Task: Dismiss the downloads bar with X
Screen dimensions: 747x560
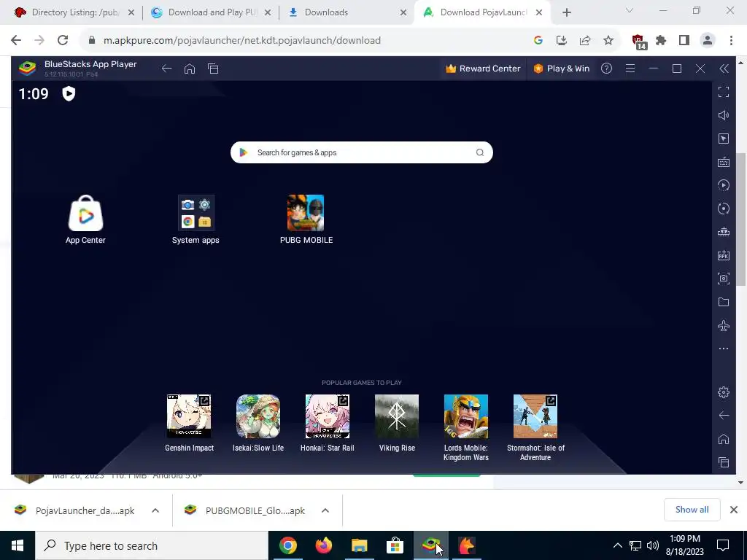Action: [x=734, y=510]
